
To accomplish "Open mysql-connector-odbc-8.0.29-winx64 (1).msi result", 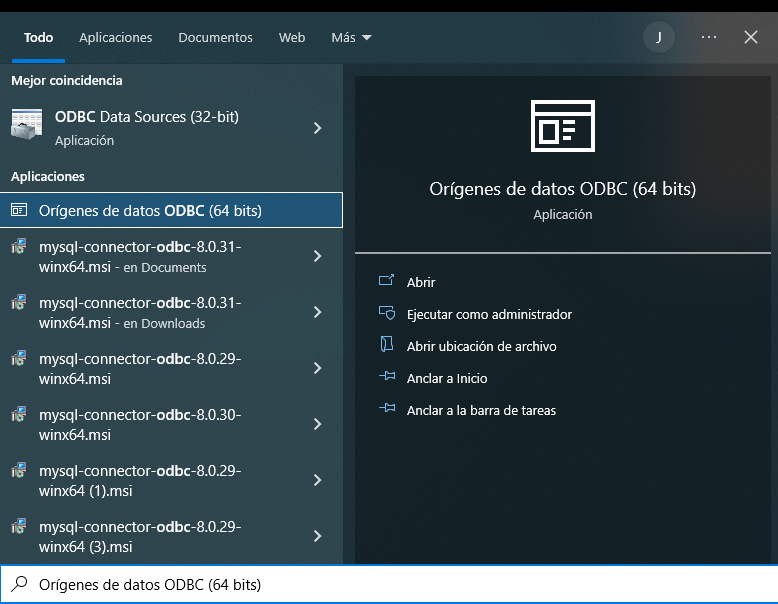I will (x=171, y=480).
